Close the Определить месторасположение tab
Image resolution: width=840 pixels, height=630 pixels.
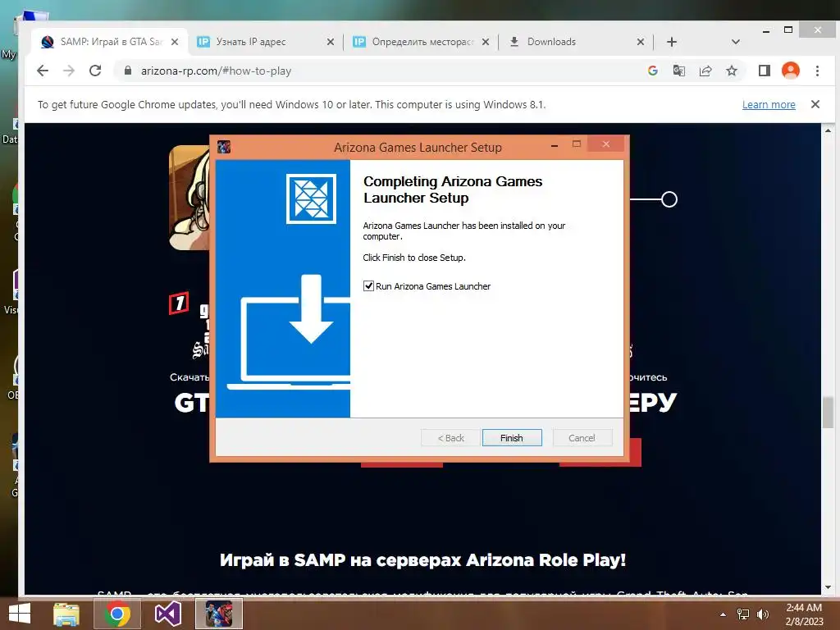click(486, 42)
